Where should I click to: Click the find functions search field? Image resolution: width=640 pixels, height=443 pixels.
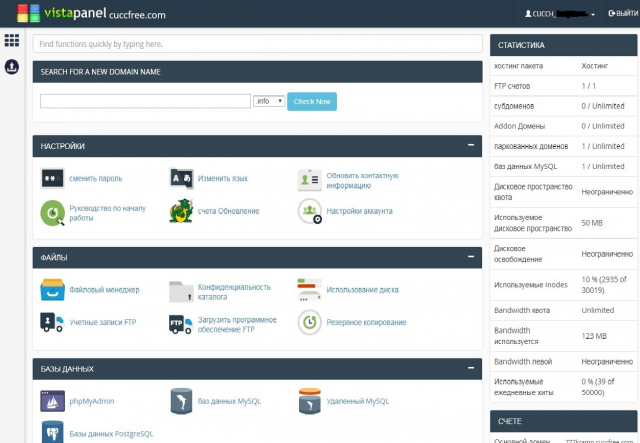[256, 45]
